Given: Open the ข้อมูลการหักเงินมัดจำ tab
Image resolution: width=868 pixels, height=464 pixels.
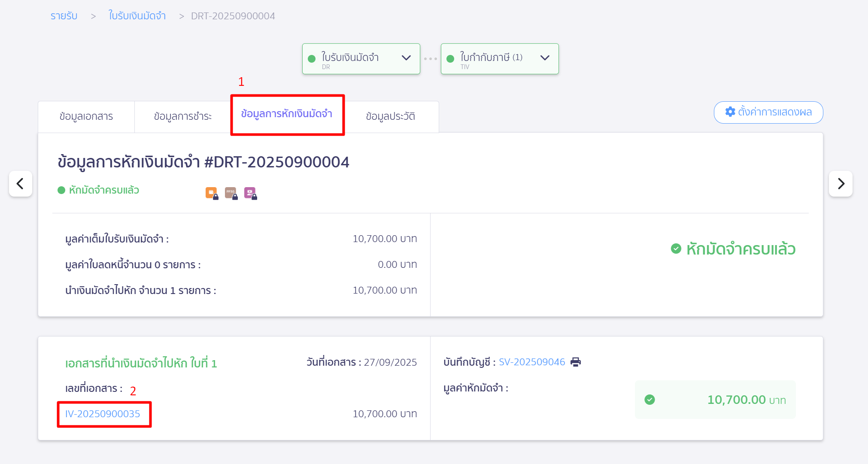Looking at the screenshot, I should 287,114.
